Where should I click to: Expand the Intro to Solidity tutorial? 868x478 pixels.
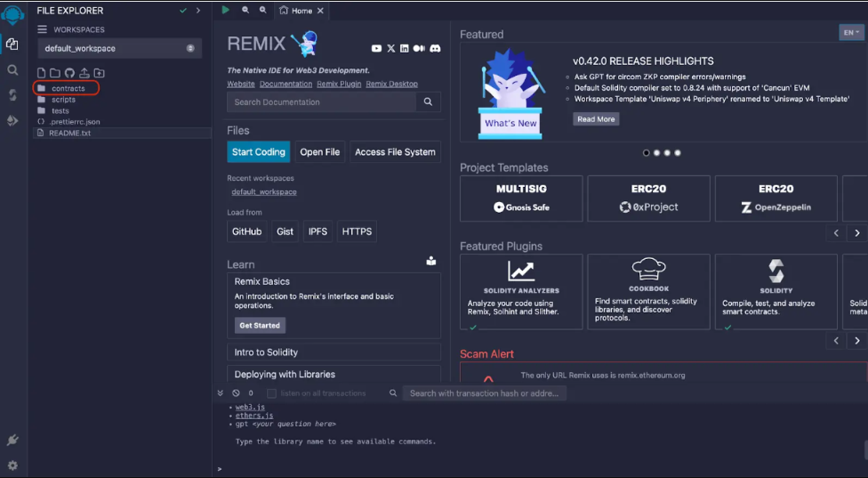(x=334, y=352)
